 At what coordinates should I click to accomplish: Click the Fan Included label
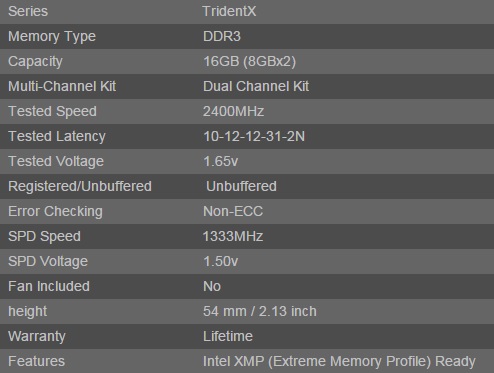pyautogui.click(x=49, y=286)
